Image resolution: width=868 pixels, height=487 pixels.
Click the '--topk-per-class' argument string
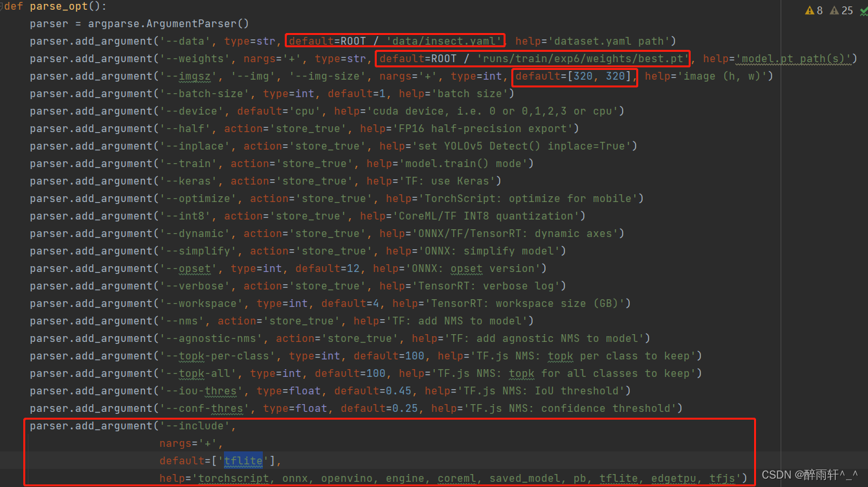tap(217, 356)
